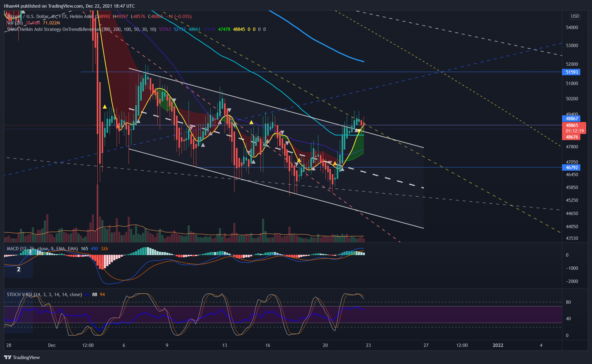592x364 pixels.
Task: Click the green 47478 SMMA legend value
Action: coord(224,29)
